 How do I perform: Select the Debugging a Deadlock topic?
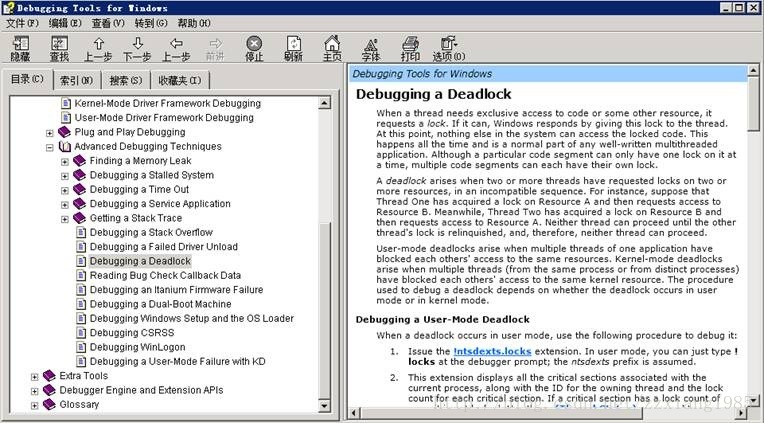[140, 261]
